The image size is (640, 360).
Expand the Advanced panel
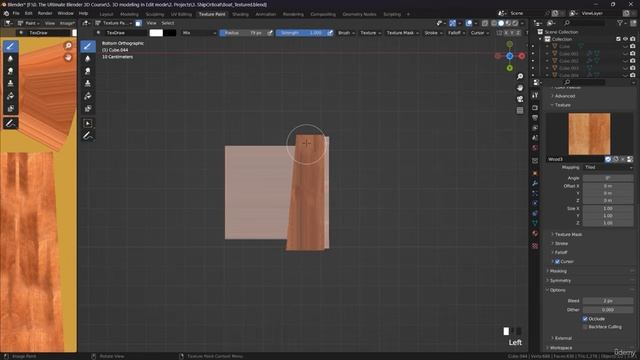[564, 96]
